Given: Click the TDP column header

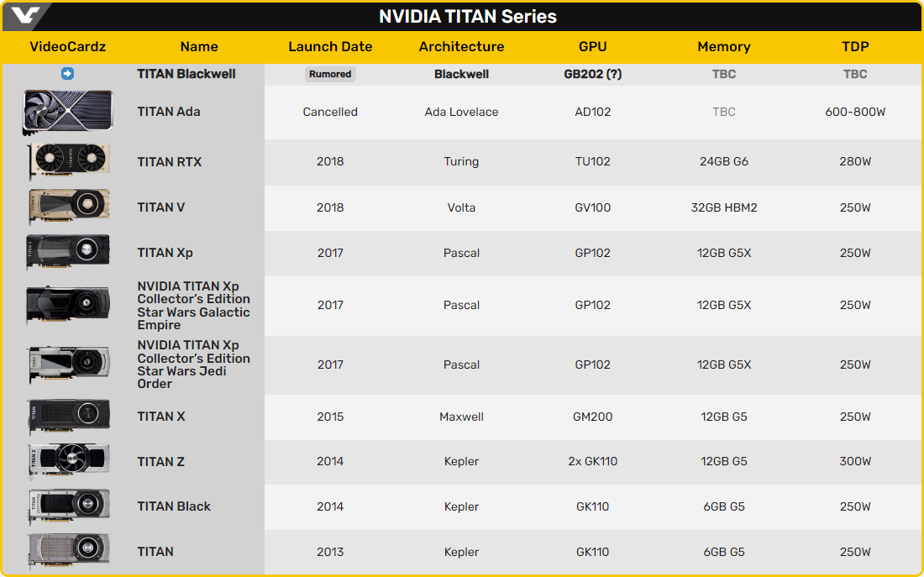Looking at the screenshot, I should tap(855, 47).
